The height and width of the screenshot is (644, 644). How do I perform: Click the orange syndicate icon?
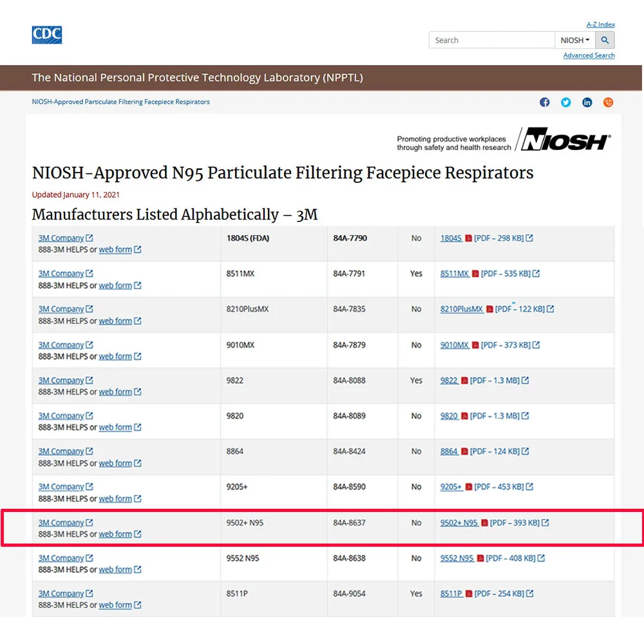609,102
